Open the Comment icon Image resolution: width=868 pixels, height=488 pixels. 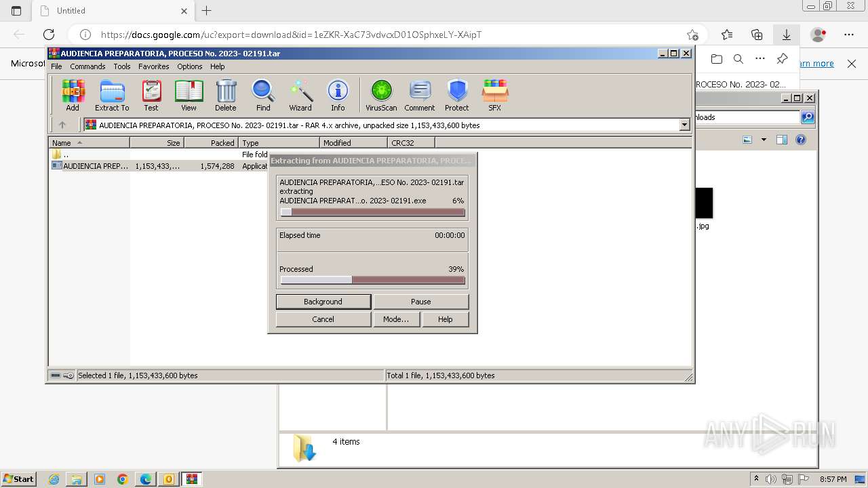click(420, 95)
